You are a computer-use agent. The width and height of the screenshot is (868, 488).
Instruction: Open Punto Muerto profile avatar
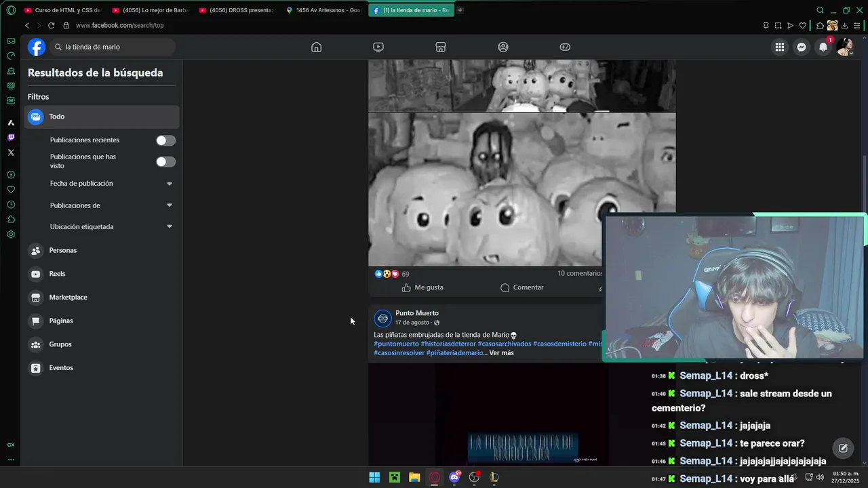click(x=383, y=318)
